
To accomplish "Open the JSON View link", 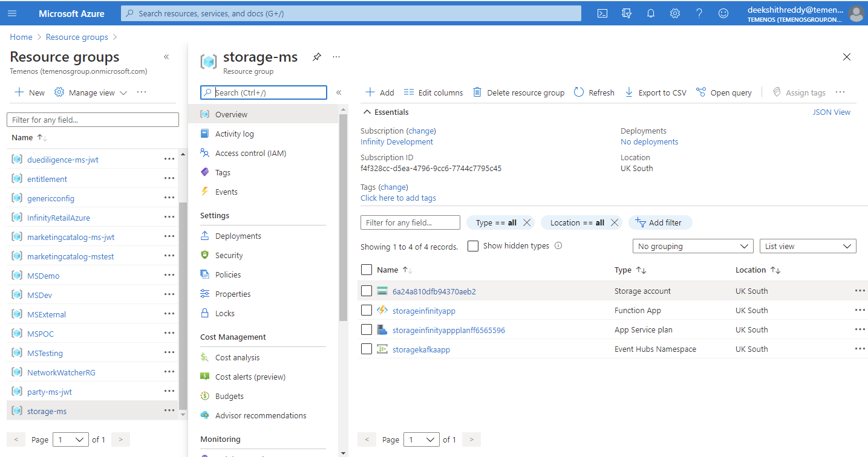I will [831, 112].
